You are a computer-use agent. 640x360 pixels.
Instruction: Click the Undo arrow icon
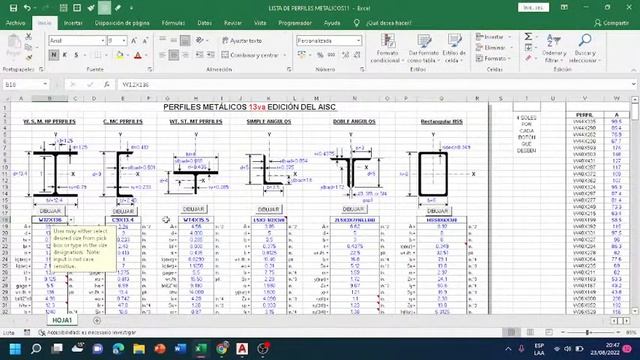[x=27, y=8]
